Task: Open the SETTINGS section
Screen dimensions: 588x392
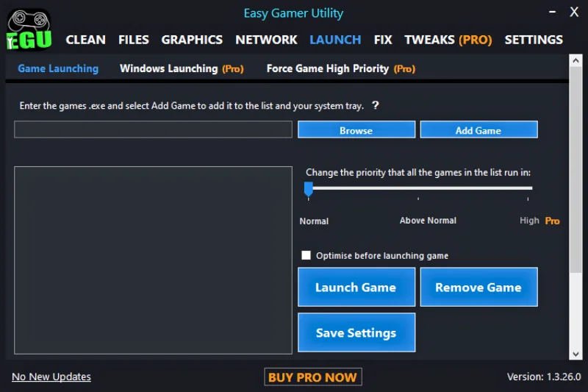Action: [x=534, y=40]
